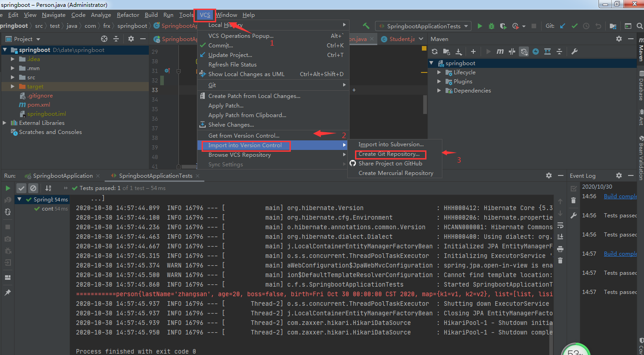Toggle scroll to end of console

(560, 237)
